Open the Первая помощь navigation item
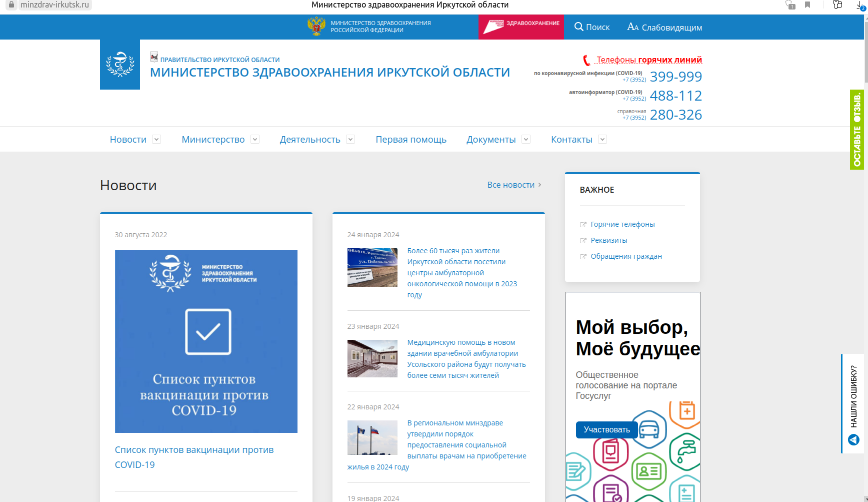Viewport: 868px width, 502px height. [x=411, y=140]
